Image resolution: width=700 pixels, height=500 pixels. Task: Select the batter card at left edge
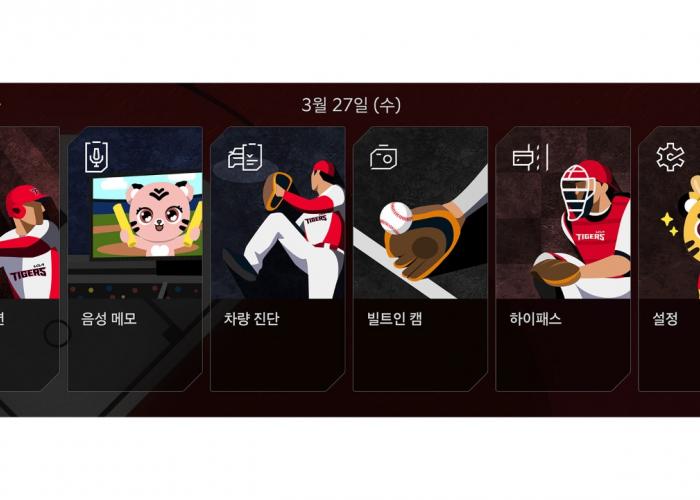click(x=29, y=259)
